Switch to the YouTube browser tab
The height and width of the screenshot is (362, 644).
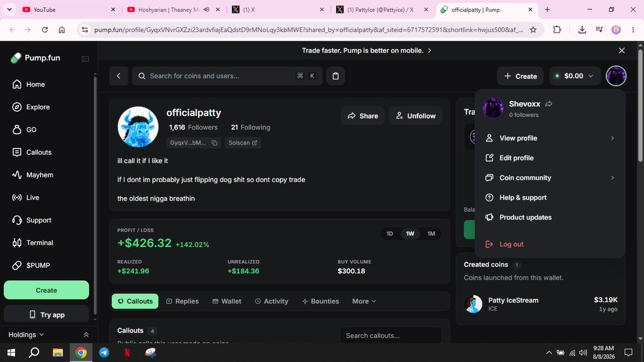click(68, 9)
